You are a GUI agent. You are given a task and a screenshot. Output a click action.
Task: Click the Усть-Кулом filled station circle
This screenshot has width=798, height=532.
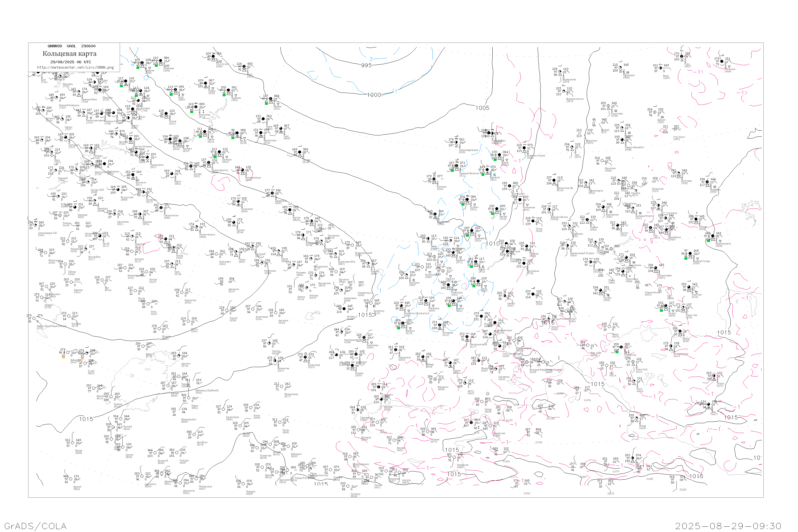pyautogui.click(x=213, y=56)
